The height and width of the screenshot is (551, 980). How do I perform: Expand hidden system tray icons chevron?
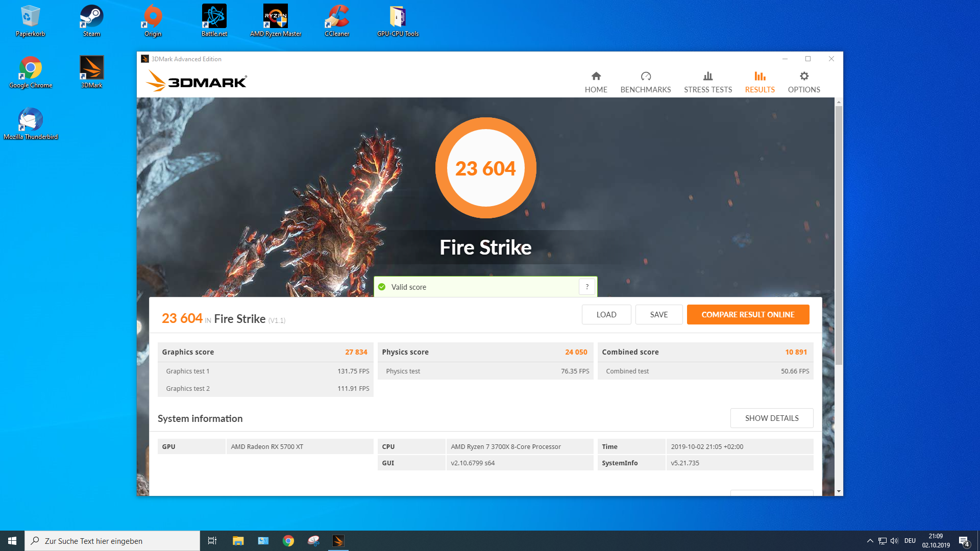click(870, 541)
